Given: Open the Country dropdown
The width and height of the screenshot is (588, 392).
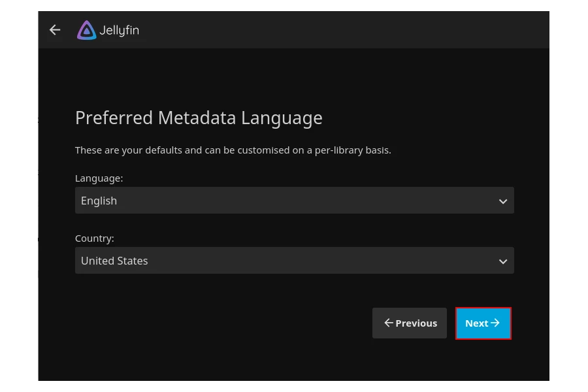Looking at the screenshot, I should pos(294,261).
